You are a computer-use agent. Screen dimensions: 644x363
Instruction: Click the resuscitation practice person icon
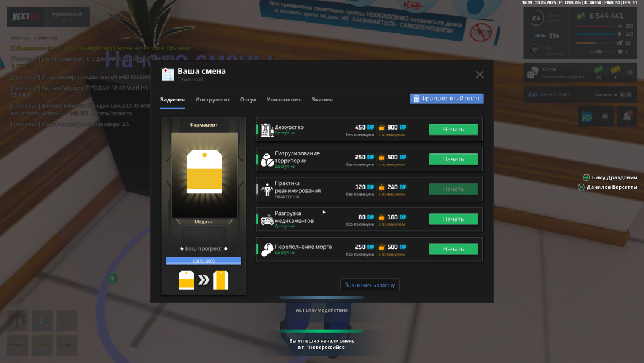[x=267, y=189]
